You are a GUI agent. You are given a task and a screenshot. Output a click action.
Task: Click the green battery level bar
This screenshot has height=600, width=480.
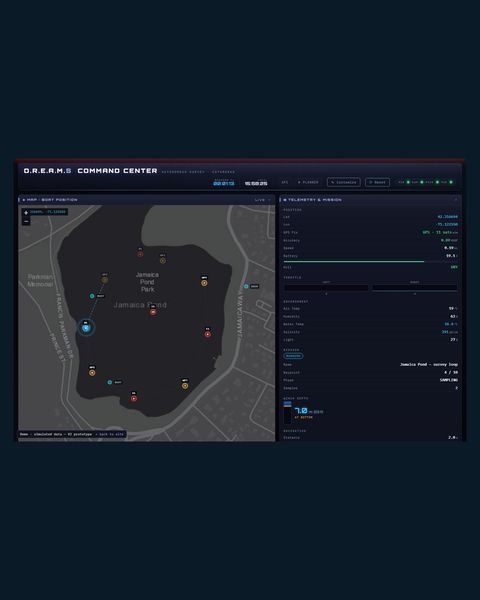click(354, 262)
